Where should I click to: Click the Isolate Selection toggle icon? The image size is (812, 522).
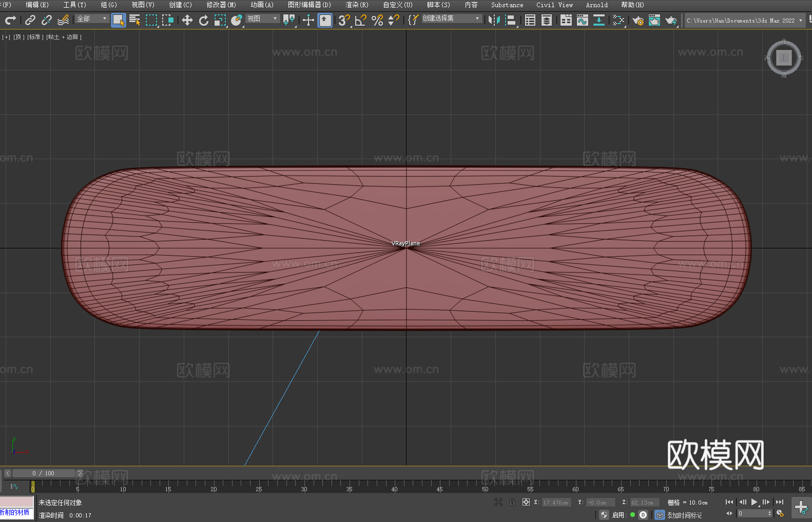pyautogui.click(x=498, y=502)
